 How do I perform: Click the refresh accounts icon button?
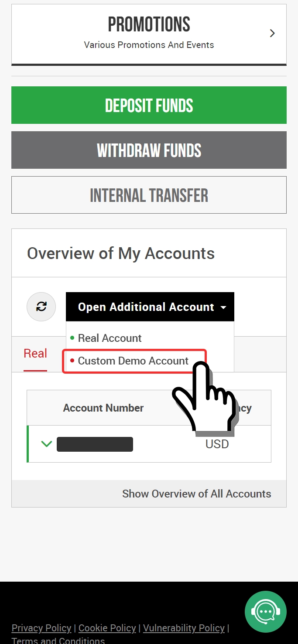click(x=41, y=307)
